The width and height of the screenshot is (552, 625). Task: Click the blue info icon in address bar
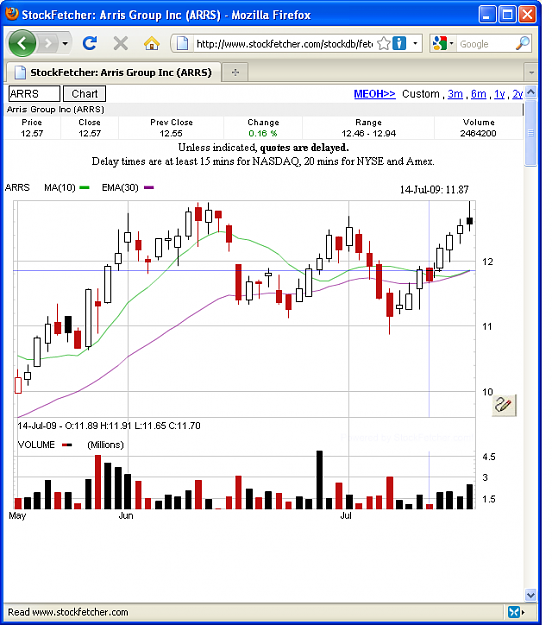[399, 43]
